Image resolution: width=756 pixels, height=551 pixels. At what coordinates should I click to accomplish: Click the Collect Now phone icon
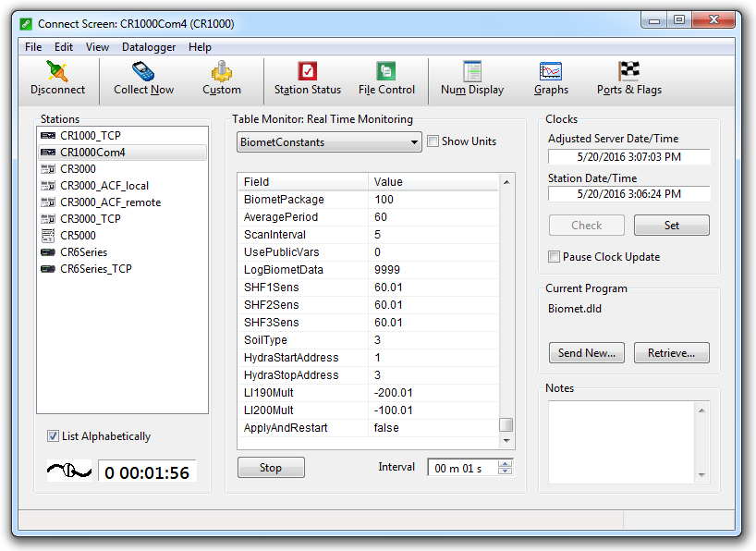143,71
